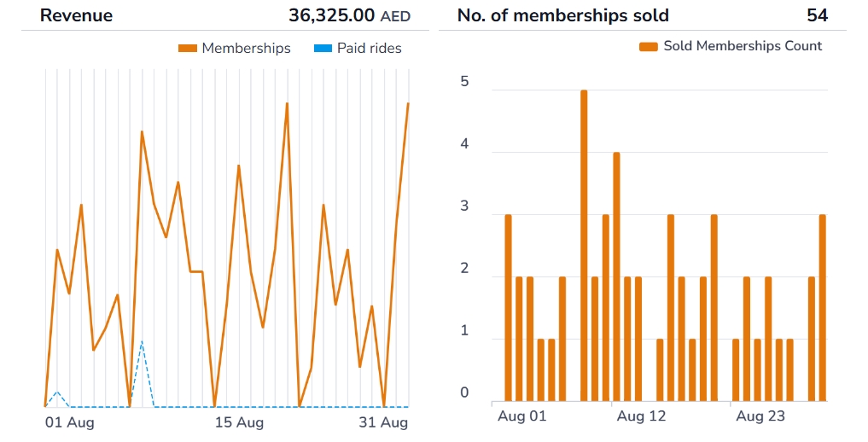Click the last bar in memberships chart
The width and height of the screenshot is (868, 442).
tap(823, 307)
